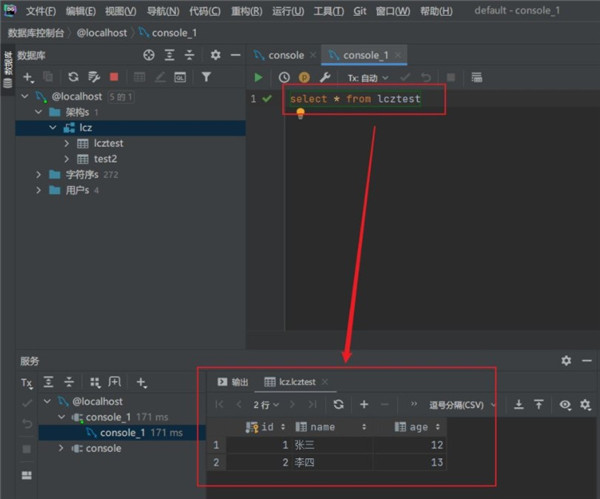Screen dimensions: 600x499
Task: Click @localhost in the breadcrumb
Action: tap(102, 33)
